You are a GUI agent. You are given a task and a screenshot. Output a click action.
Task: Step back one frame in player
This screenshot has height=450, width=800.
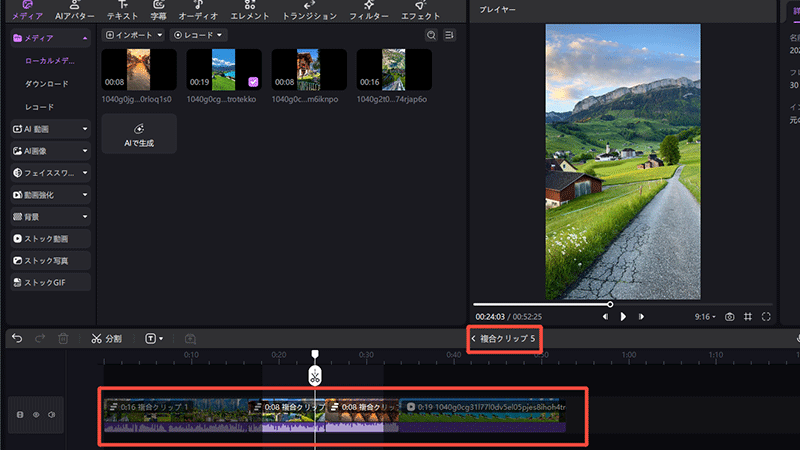pyautogui.click(x=605, y=316)
